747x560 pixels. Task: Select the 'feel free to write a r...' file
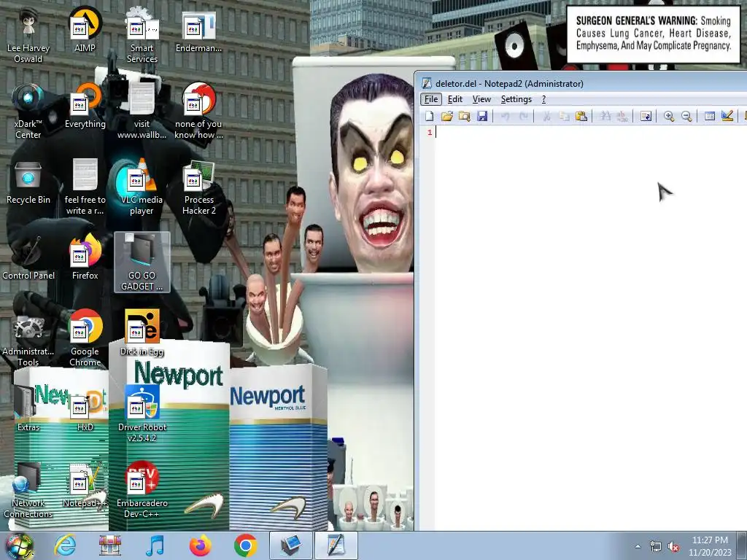85,187
